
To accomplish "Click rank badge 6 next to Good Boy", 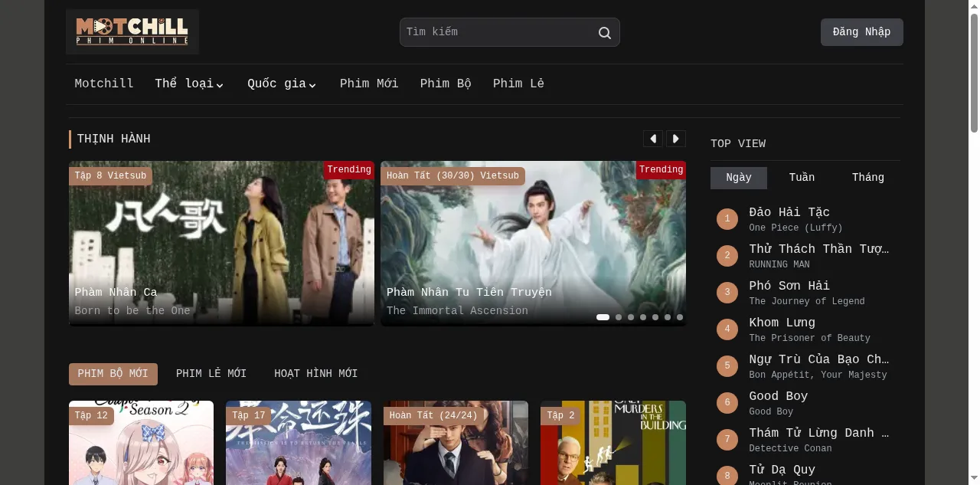I will click(727, 403).
